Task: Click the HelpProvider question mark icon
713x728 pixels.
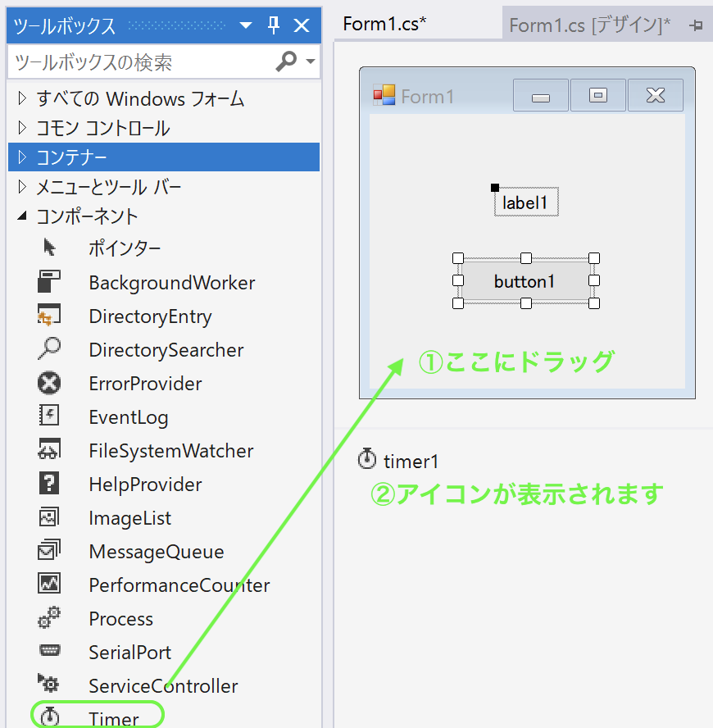Action: [48, 484]
